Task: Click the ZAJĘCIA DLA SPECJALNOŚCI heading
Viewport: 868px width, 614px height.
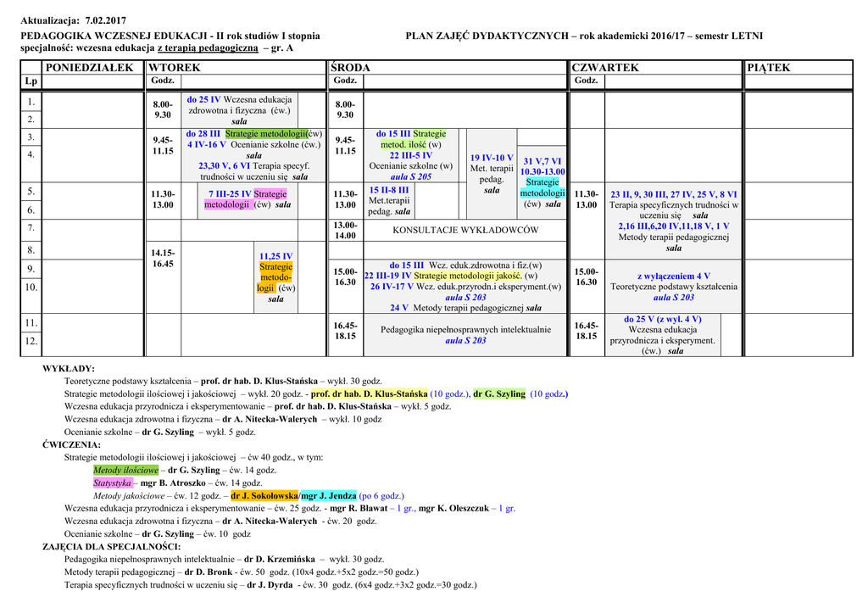Action: point(111,547)
